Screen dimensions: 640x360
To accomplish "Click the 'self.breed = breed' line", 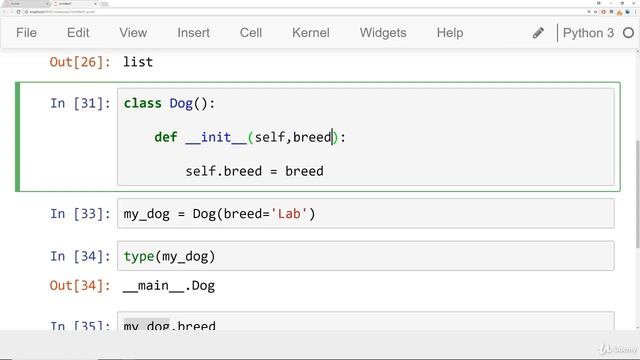I will point(254,171).
